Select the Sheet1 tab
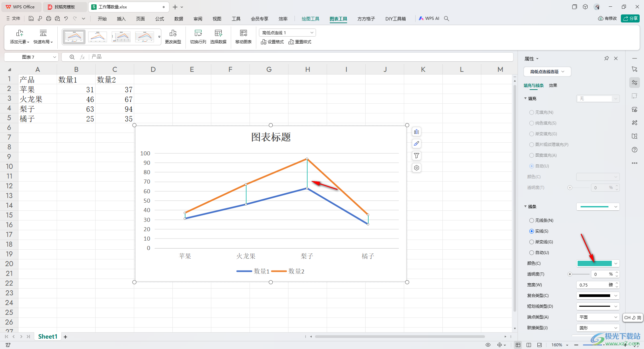Viewport: 644px width, 349px height. click(x=48, y=337)
